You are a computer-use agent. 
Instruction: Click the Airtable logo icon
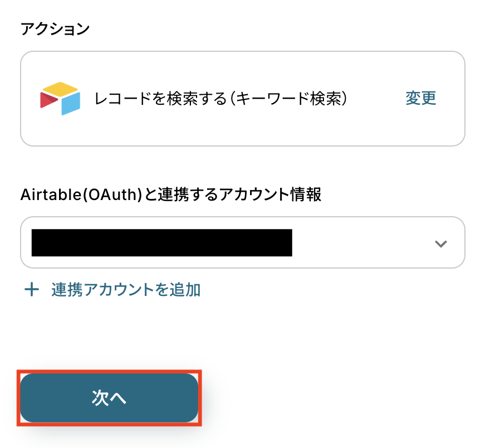pos(60,99)
